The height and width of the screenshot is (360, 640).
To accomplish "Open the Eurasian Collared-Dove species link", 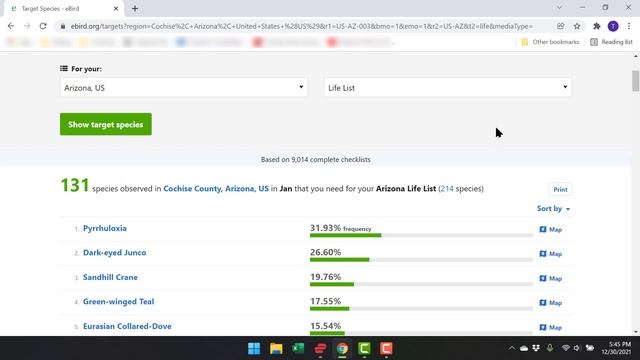I will [x=127, y=326].
